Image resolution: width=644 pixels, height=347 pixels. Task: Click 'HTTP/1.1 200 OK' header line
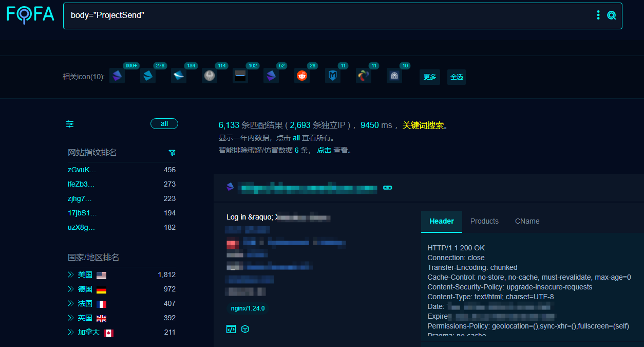[x=456, y=248]
